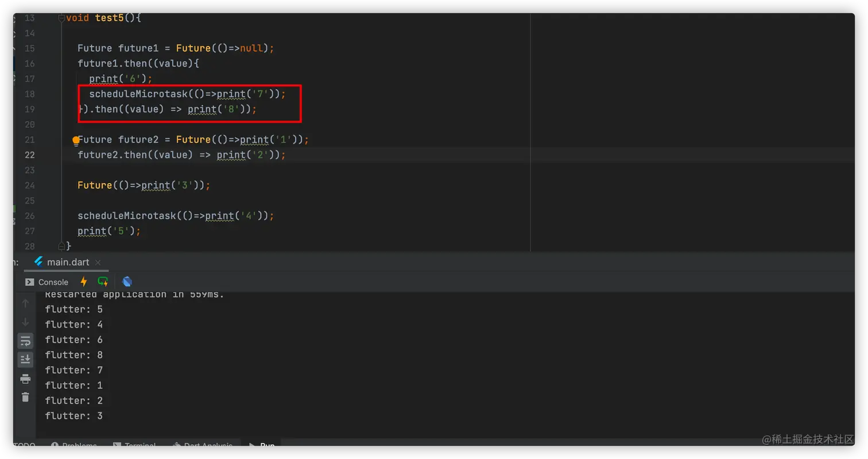The height and width of the screenshot is (459, 868).
Task: Click console output 'flutter: 7'
Action: [73, 370]
